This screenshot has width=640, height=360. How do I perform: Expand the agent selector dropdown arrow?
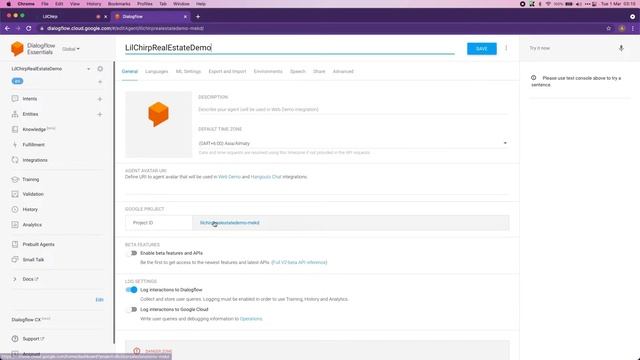[89, 69]
